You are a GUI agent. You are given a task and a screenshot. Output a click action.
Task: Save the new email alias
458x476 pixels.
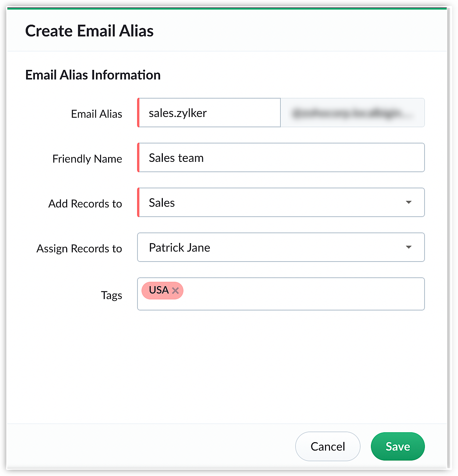pyautogui.click(x=398, y=446)
